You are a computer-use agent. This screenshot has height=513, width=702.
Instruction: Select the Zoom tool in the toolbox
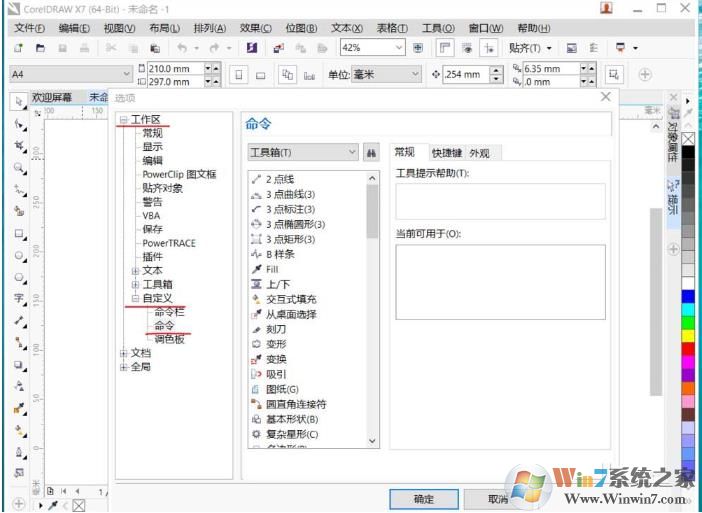pyautogui.click(x=20, y=168)
